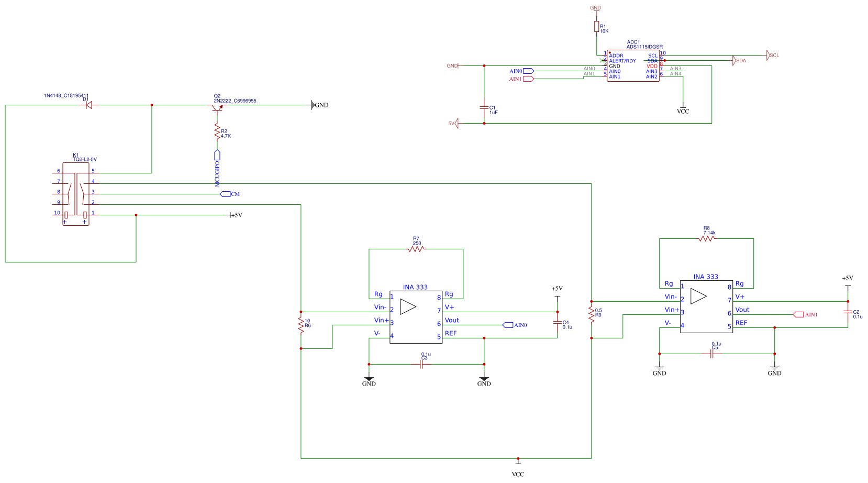The image size is (868, 483).
Task: Select the MCUGIPO port flag below R2
Action: [217, 155]
